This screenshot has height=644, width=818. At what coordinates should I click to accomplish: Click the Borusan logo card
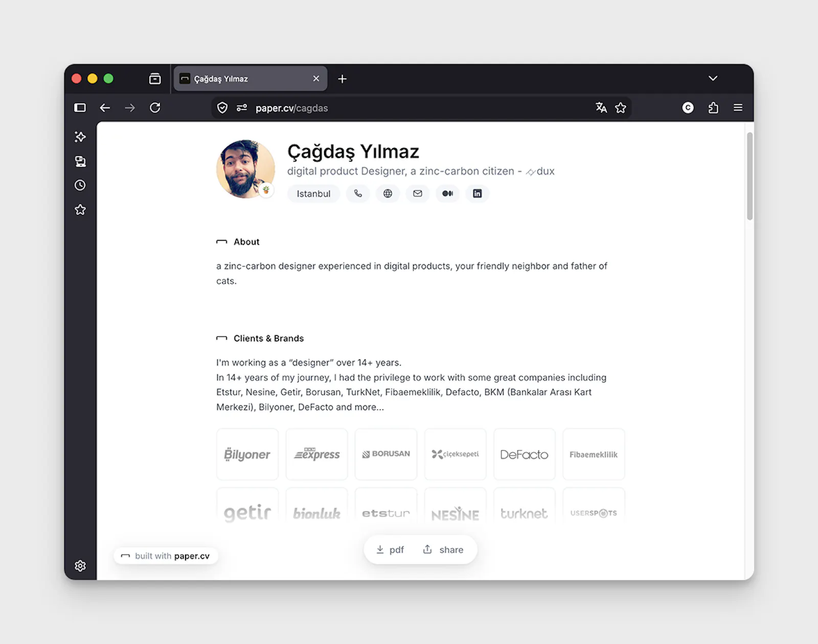click(386, 454)
